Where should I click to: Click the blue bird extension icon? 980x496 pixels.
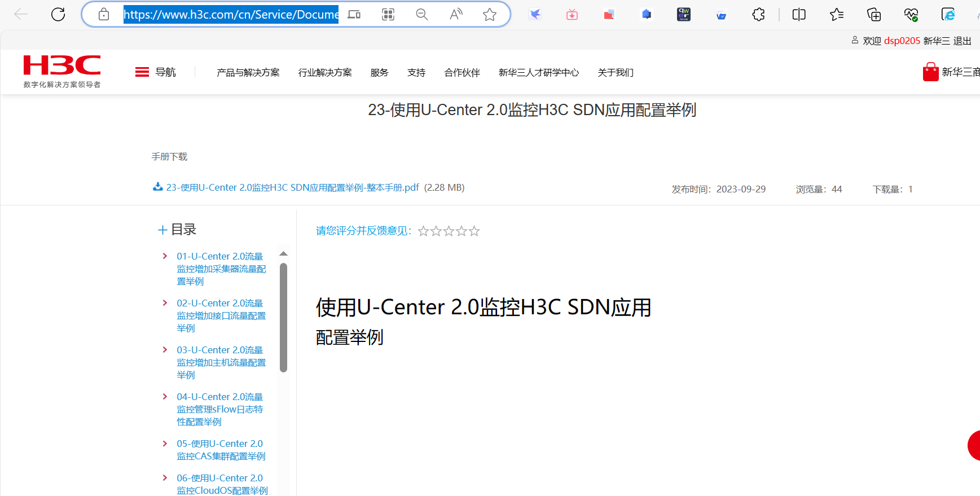[535, 14]
